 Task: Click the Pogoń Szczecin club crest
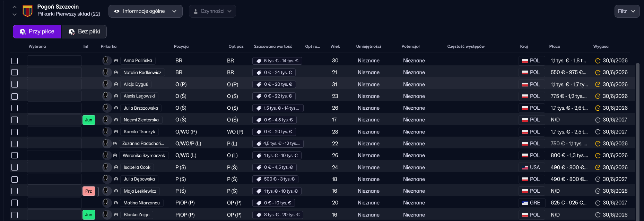click(27, 11)
